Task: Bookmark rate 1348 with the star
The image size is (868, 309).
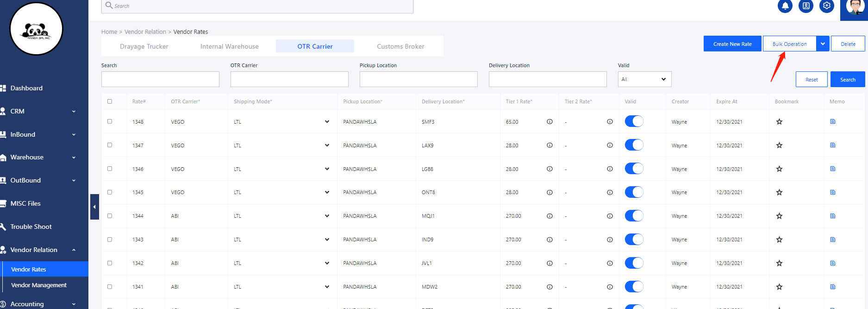Action: pos(779,122)
